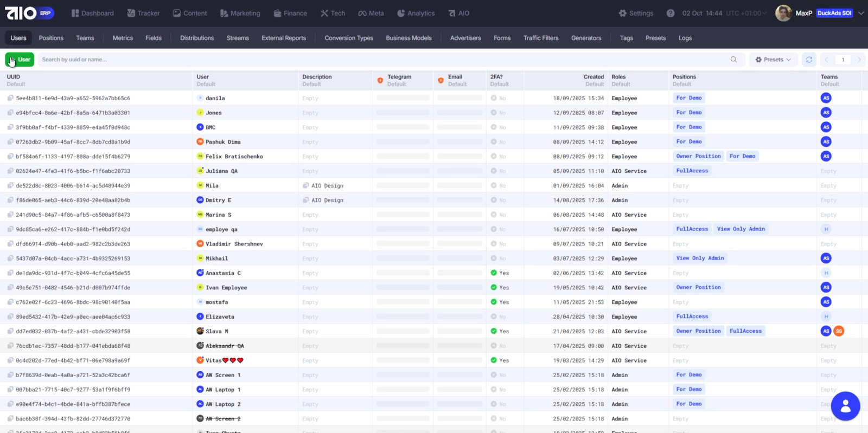Viewport: 868px width, 433px height.
Task: Focus the search by uuid or name field
Action: point(380,60)
